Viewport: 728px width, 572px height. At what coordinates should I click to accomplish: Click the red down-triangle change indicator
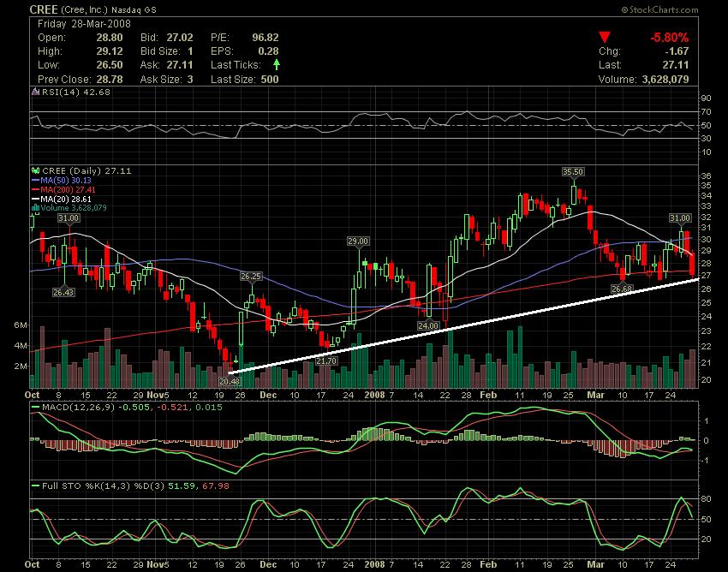click(x=604, y=38)
